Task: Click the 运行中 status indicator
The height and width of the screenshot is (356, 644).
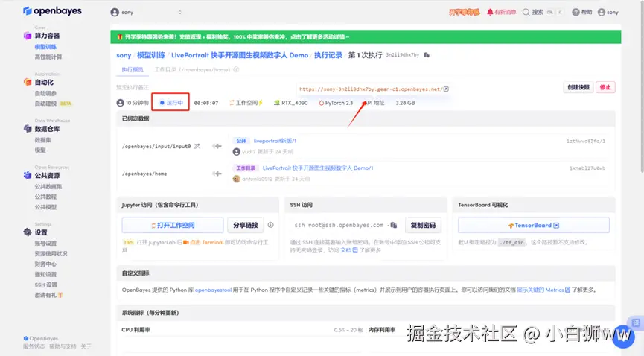Action: coord(170,102)
